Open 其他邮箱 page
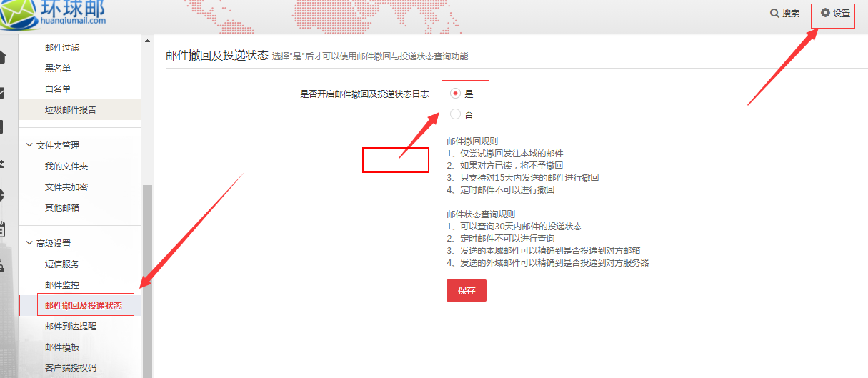Image resolution: width=868 pixels, height=378 pixels. [62, 208]
